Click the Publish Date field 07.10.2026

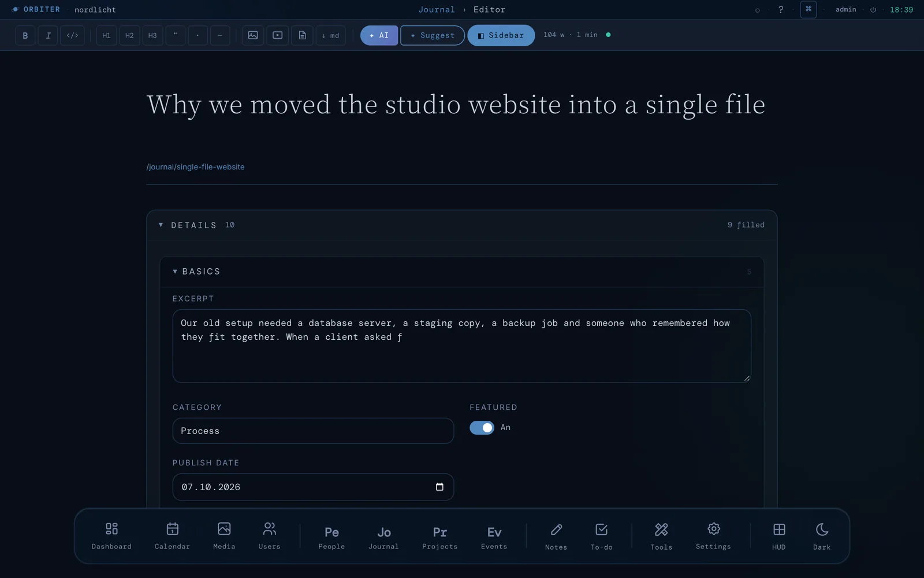click(313, 487)
